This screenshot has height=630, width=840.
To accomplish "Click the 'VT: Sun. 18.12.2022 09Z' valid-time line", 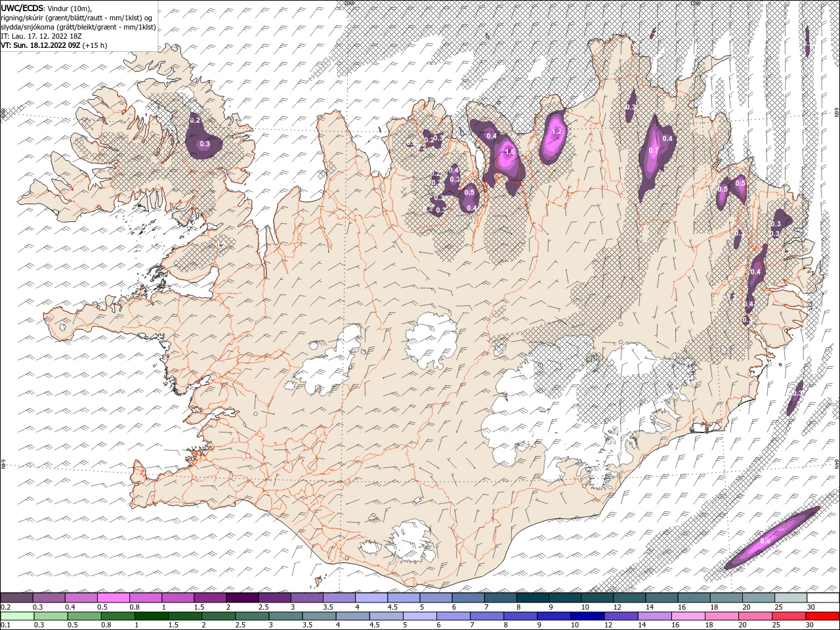I will [x=54, y=45].
